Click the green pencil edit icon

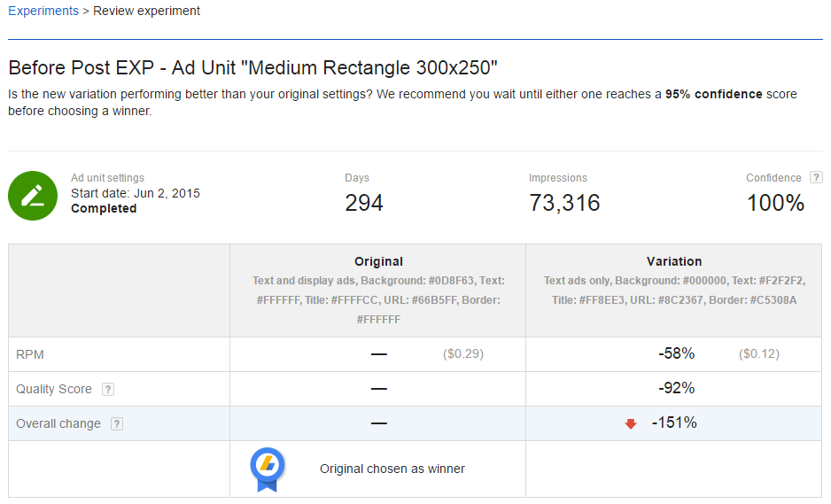point(33,196)
